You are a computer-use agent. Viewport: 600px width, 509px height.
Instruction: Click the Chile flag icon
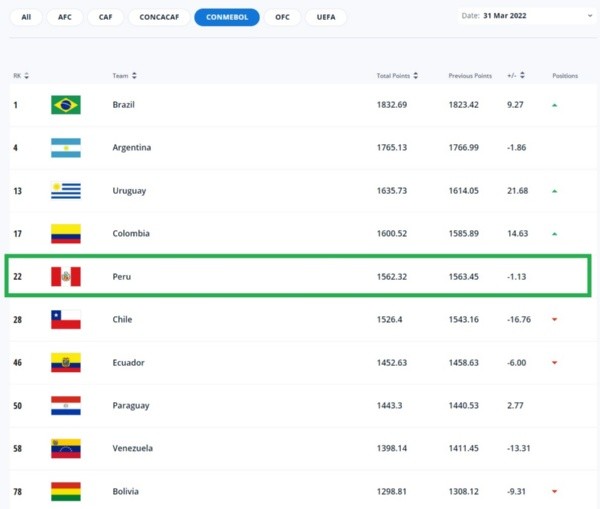66,320
